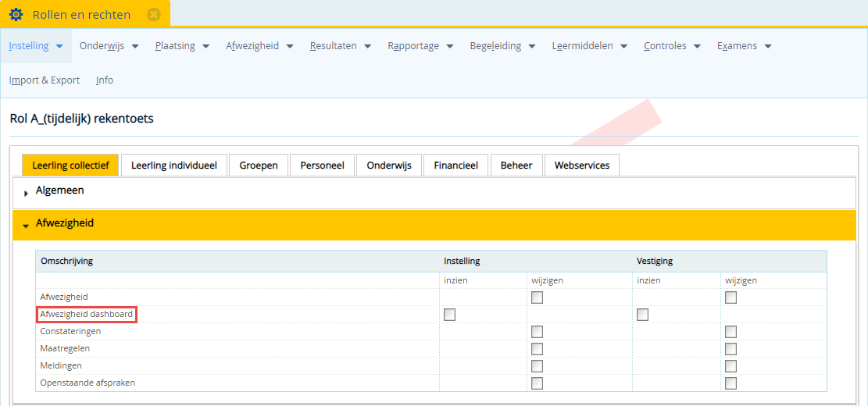Click the dropdown arrow next to Rapportage
Screen dimensions: 868x406
(x=449, y=47)
